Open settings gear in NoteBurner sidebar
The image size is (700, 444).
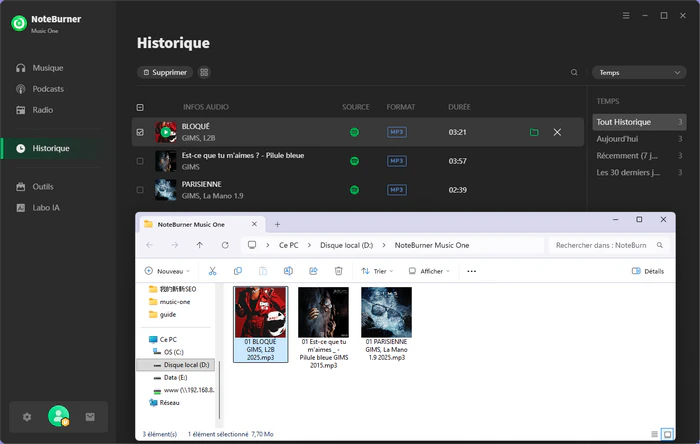27,417
